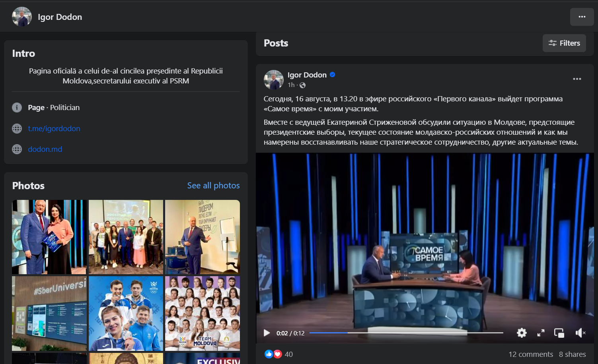Click the intro description text Pagina oficială
Screen dimensions: 598x364
(x=126, y=76)
